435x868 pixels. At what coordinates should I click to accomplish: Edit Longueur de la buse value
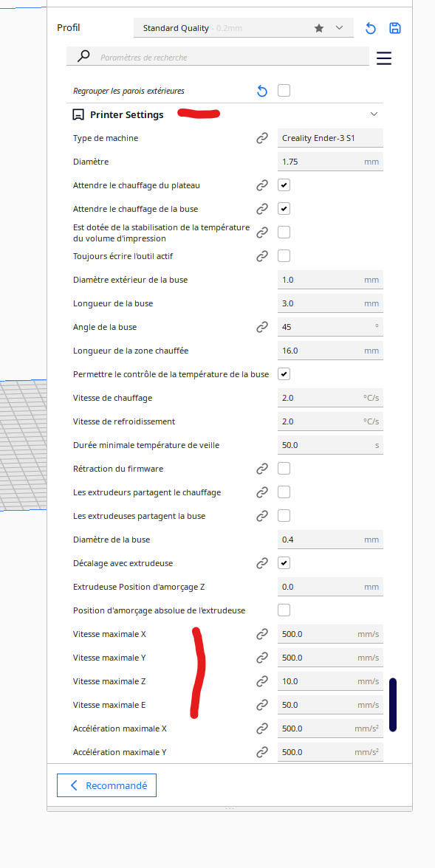[330, 303]
